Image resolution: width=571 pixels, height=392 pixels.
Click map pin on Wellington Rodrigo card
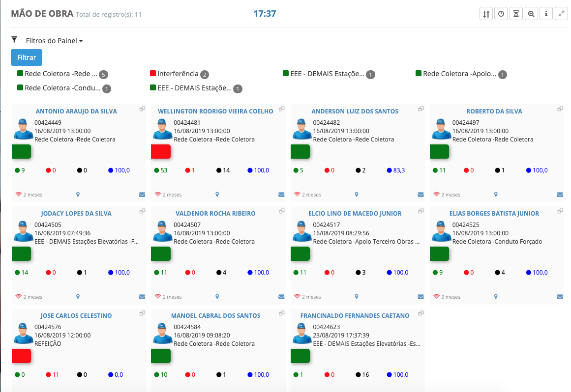click(x=217, y=195)
